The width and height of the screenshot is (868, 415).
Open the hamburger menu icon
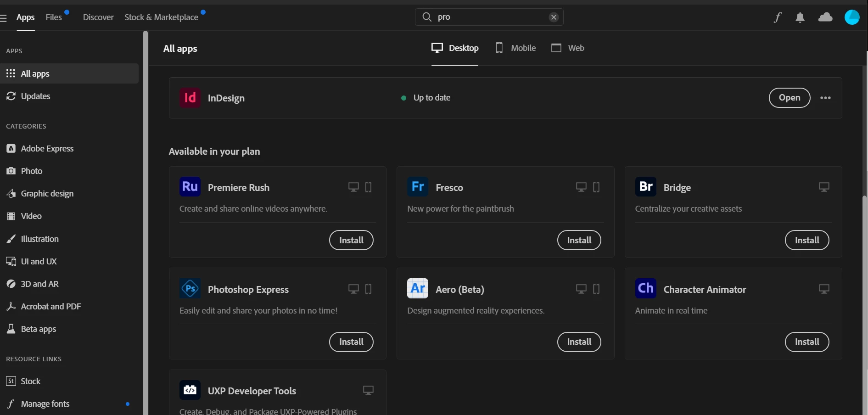[x=3, y=18]
